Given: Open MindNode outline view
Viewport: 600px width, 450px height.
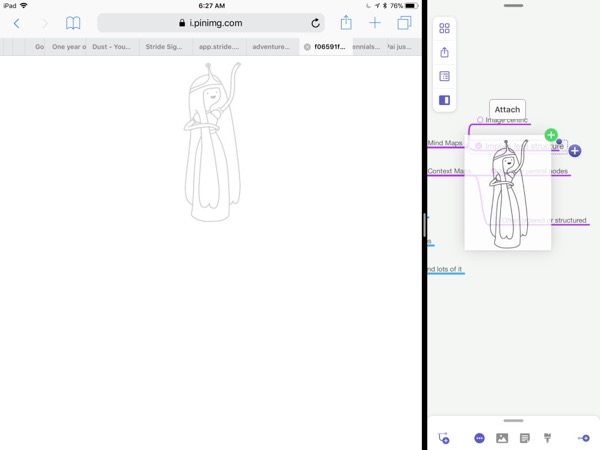Looking at the screenshot, I should [x=444, y=76].
